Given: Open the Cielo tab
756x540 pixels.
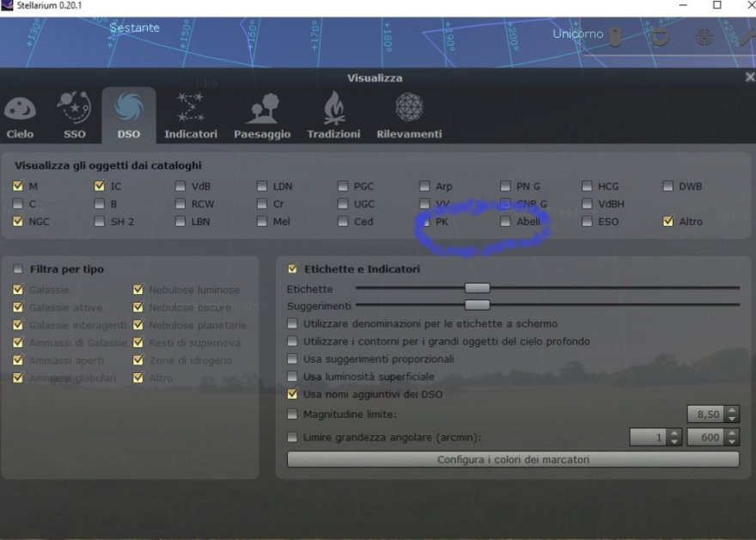Looking at the screenshot, I should (x=20, y=118).
